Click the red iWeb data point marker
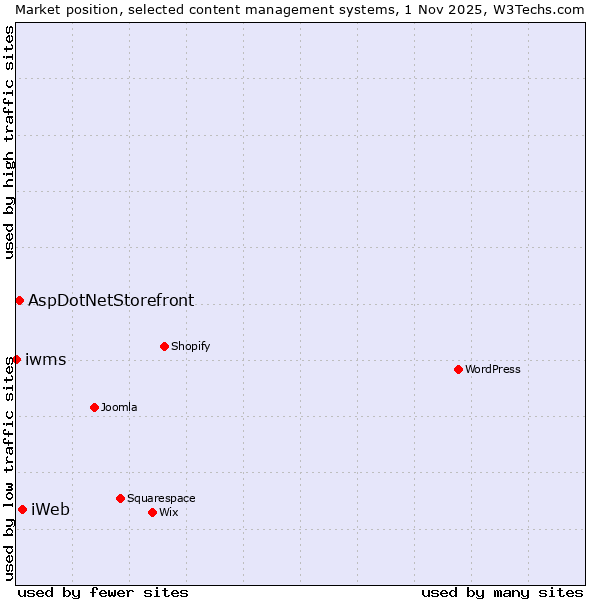600x600 pixels. coord(22,509)
